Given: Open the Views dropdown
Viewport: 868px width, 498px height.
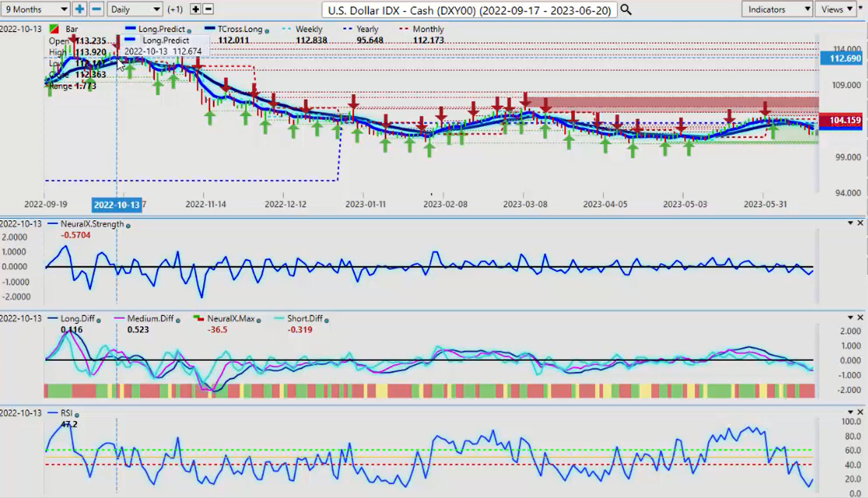Looking at the screenshot, I should click(836, 9).
